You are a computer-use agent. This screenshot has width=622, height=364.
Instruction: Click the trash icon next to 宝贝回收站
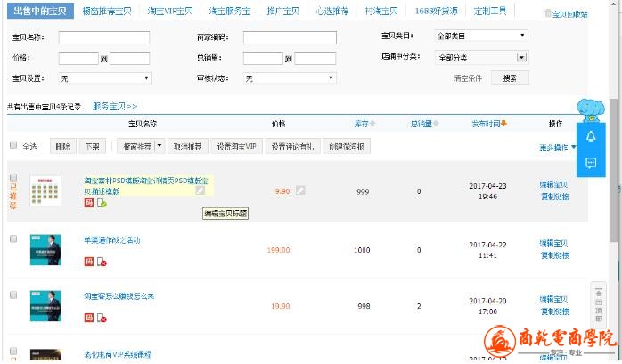click(547, 13)
